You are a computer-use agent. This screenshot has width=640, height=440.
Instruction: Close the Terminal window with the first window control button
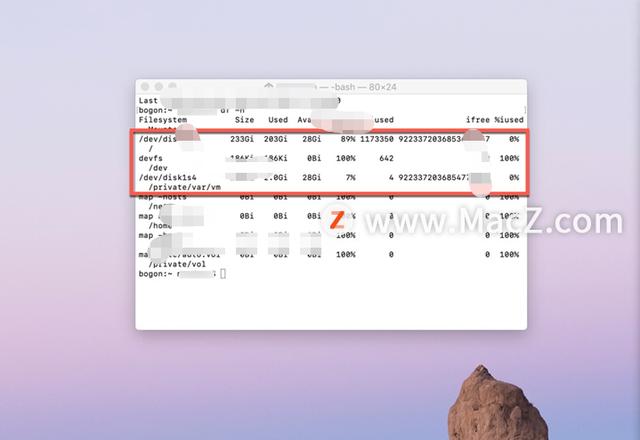pyautogui.click(x=145, y=87)
